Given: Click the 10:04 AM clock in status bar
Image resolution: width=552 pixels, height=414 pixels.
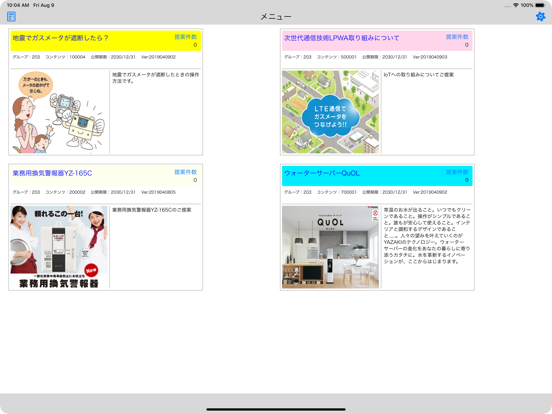Looking at the screenshot, I should (18, 5).
